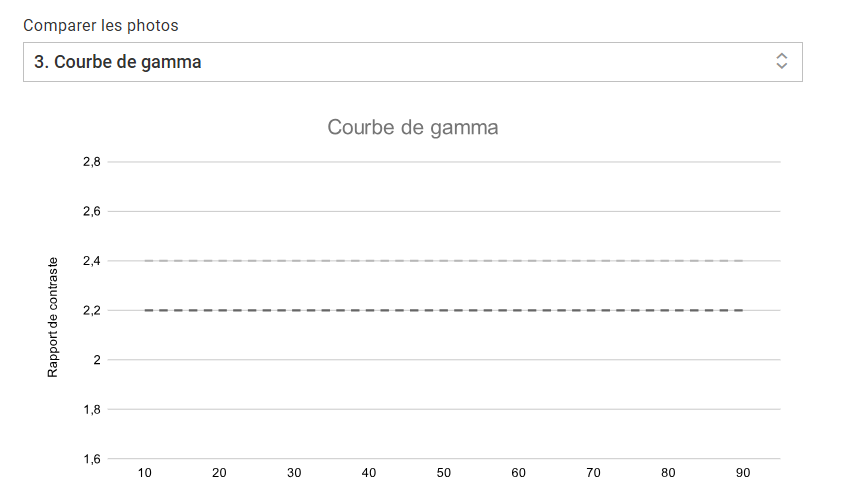
Task: Click the 20 x-axis tick label
Action: (x=220, y=473)
